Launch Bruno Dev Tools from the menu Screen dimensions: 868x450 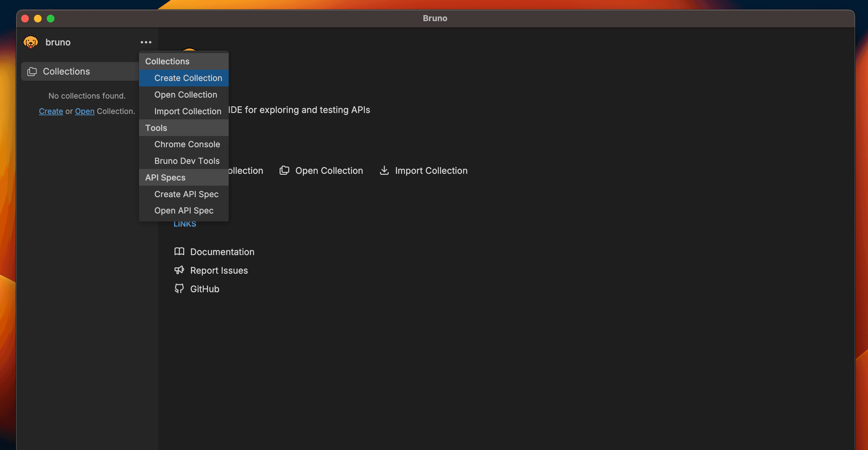[187, 161]
